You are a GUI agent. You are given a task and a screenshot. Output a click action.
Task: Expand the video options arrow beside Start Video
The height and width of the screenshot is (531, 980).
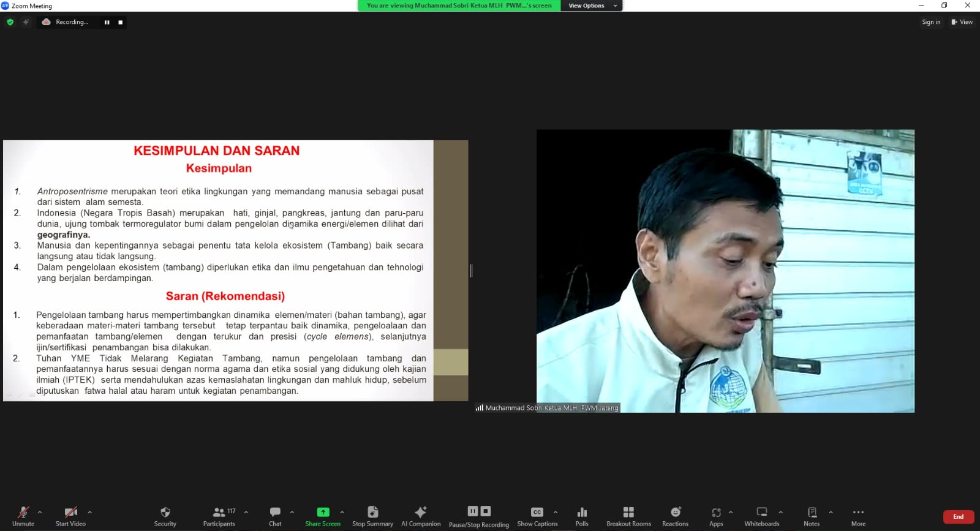(x=90, y=512)
